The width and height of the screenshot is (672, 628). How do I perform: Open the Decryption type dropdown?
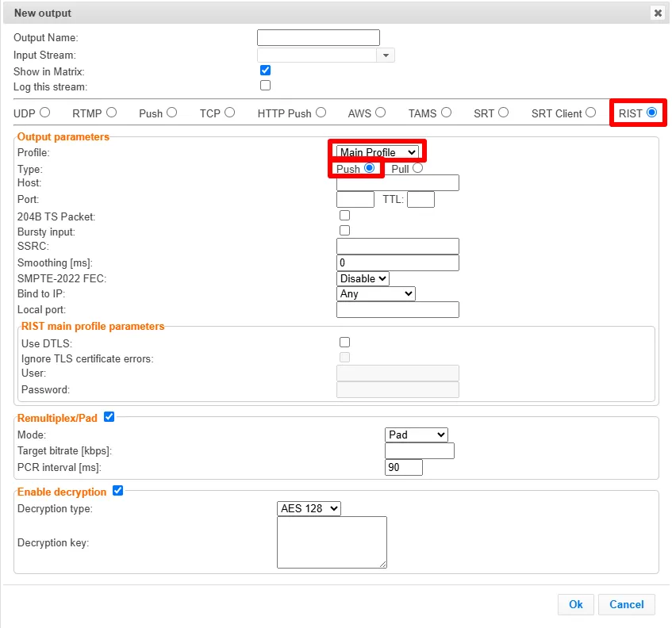[309, 508]
